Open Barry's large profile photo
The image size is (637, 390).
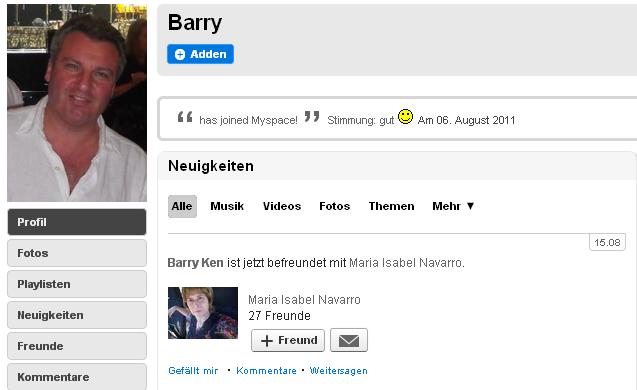pos(77,103)
